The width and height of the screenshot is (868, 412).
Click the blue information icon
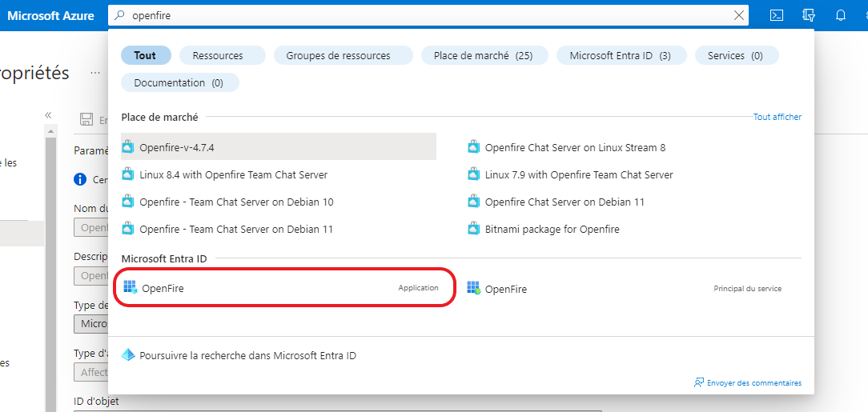coord(80,179)
